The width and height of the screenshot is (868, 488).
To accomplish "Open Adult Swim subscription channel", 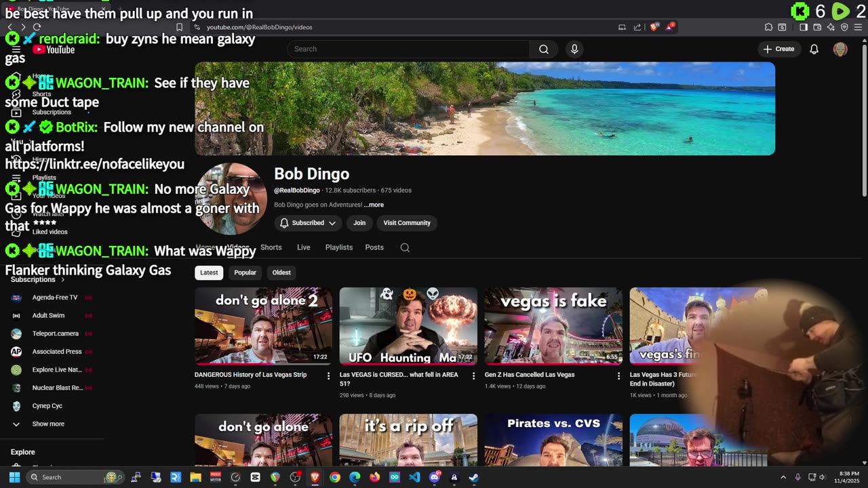I will pyautogui.click(x=48, y=315).
